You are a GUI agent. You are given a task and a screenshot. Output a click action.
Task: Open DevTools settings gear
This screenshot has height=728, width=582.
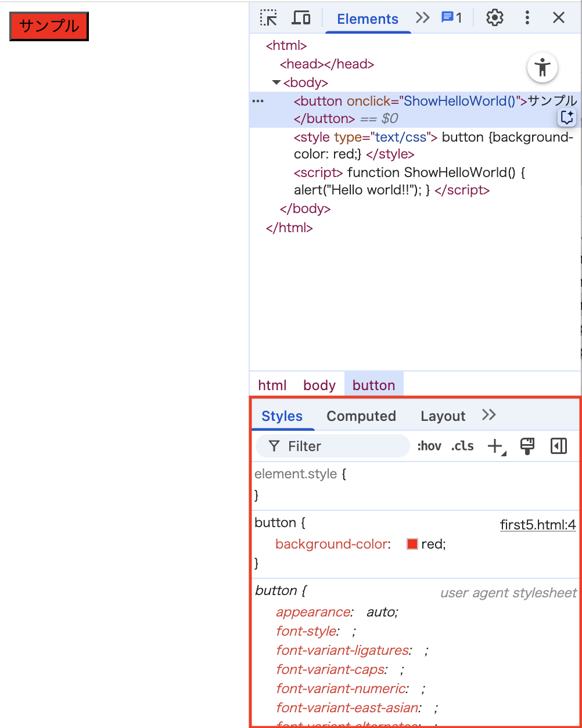pyautogui.click(x=494, y=17)
